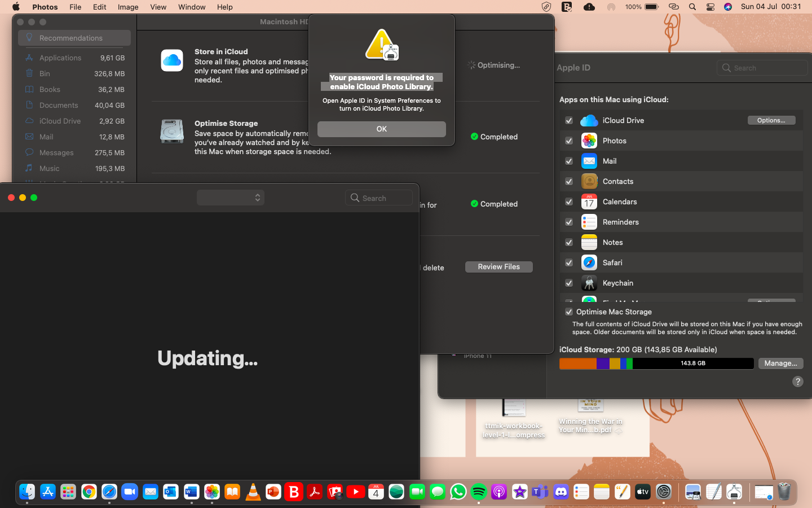Image resolution: width=812 pixels, height=508 pixels.
Task: Select Books in the storage sidebar
Action: pyautogui.click(x=74, y=89)
